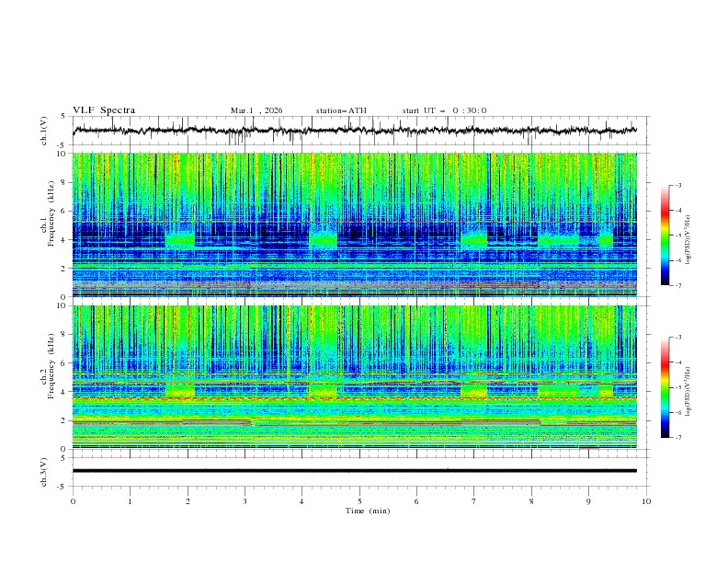Click the "5" tick on the ch.3(V) axis
Viewport: 728px width, 563px height.
(63, 457)
